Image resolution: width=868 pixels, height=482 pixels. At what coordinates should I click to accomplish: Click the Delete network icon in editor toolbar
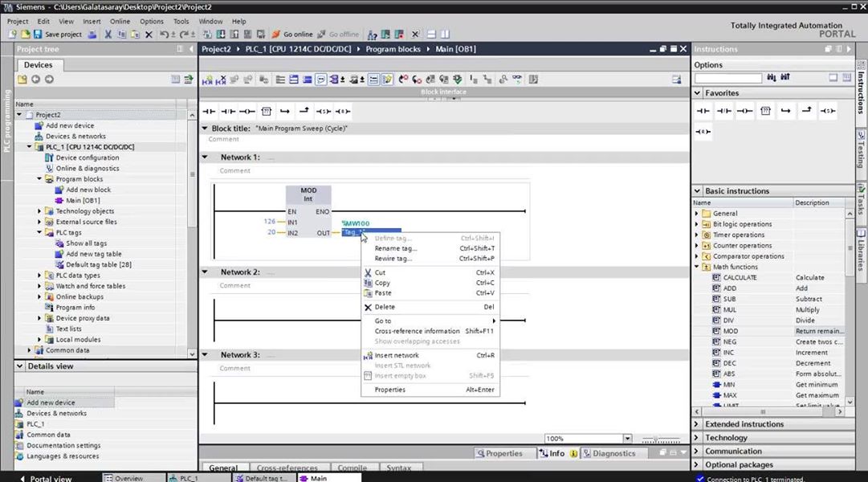coord(221,80)
